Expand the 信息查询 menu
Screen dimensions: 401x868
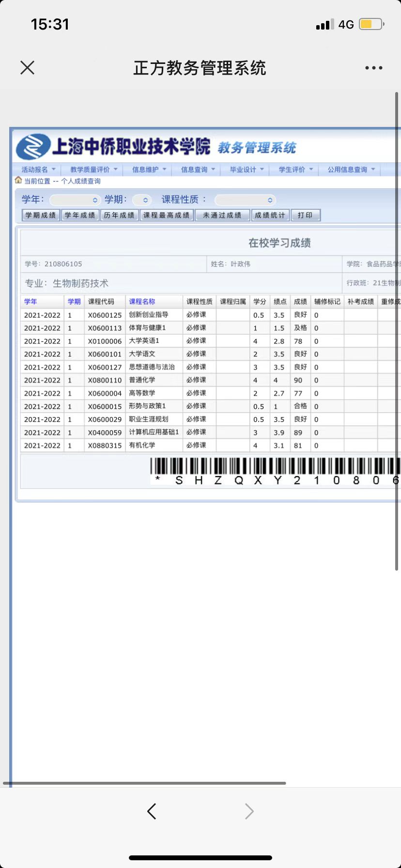point(198,170)
